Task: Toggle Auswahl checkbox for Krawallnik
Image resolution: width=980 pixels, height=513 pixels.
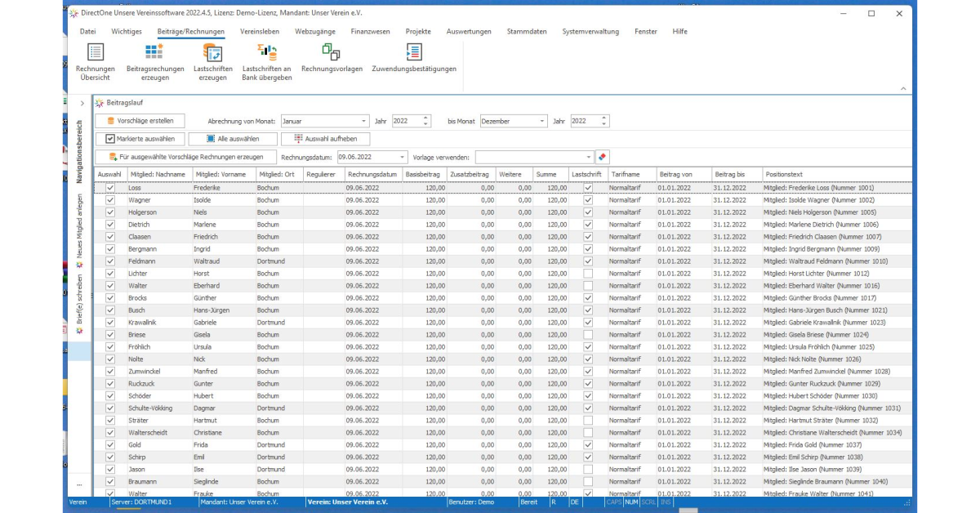Action: 110,323
